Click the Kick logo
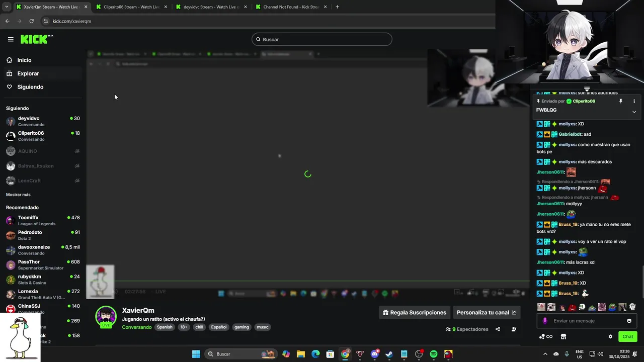 coord(36,39)
